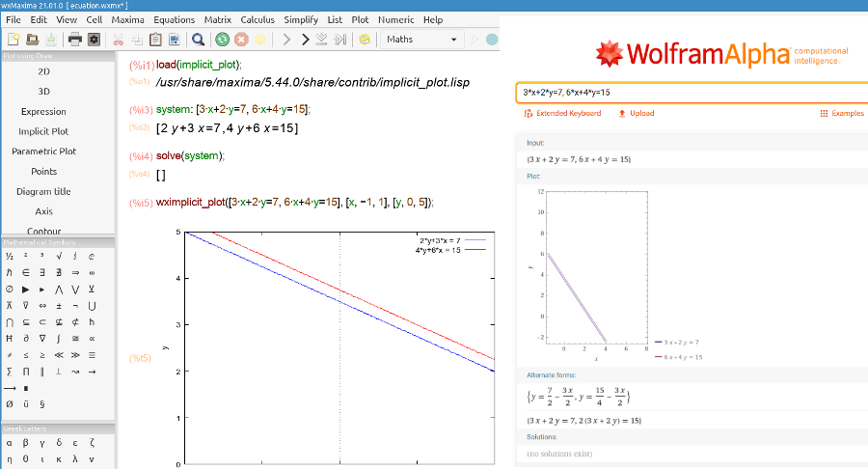
Task: Open the View menu
Action: 67,20
